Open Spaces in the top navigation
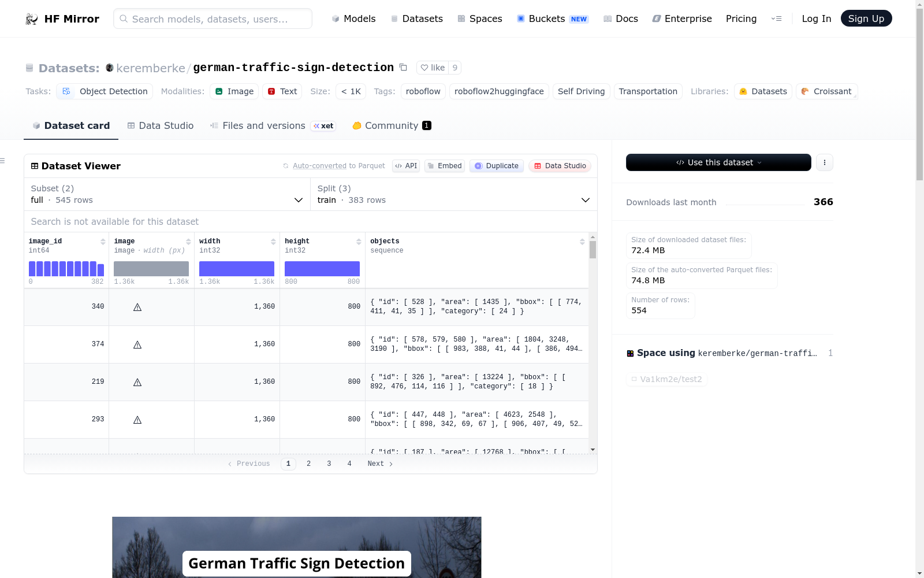The image size is (924, 578). point(480,18)
